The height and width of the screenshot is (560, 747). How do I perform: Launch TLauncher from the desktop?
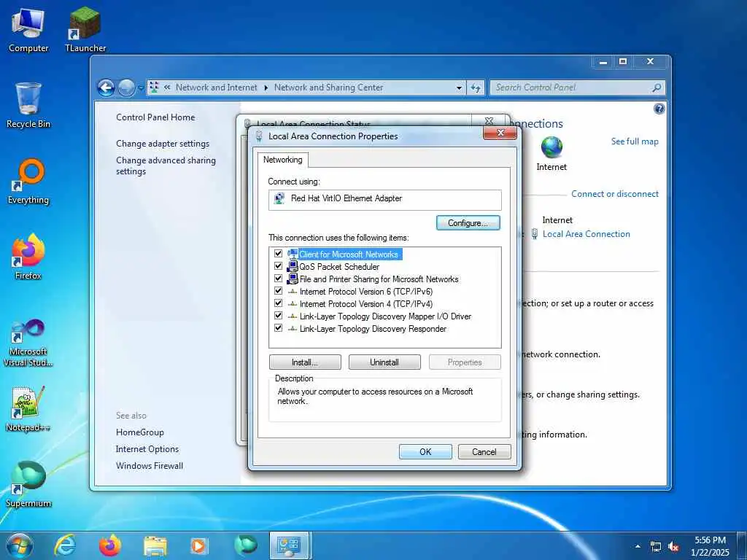[85, 30]
